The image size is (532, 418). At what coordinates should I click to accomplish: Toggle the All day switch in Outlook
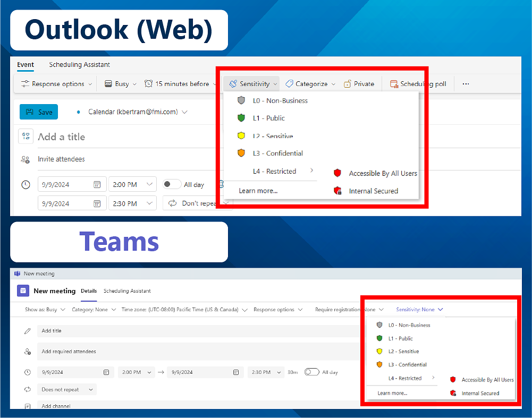coord(172,184)
